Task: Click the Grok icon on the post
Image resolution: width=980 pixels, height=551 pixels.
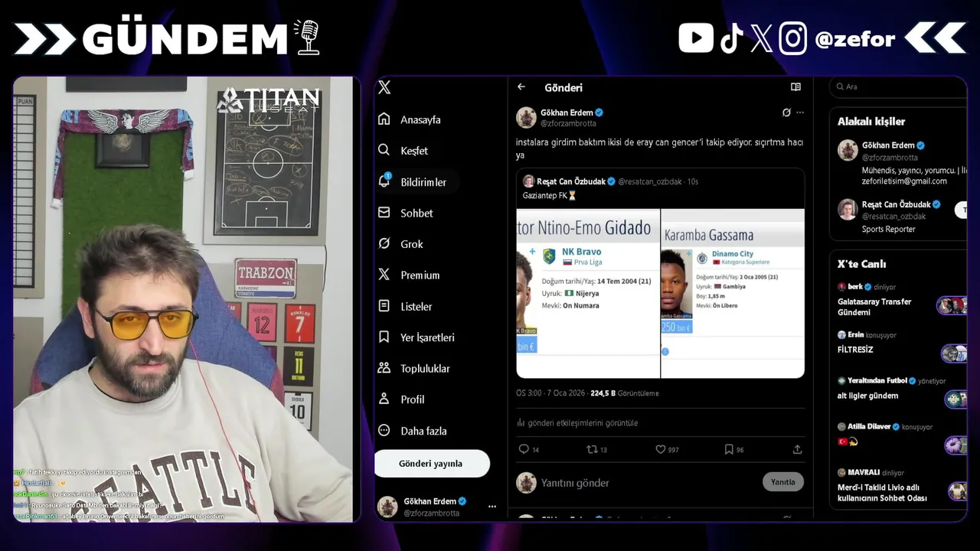Action: (x=786, y=112)
